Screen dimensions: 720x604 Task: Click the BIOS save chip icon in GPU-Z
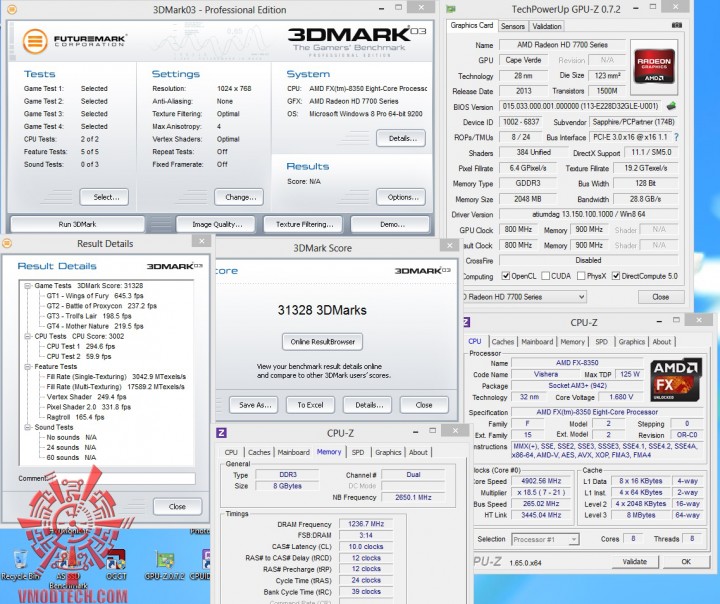(x=671, y=106)
